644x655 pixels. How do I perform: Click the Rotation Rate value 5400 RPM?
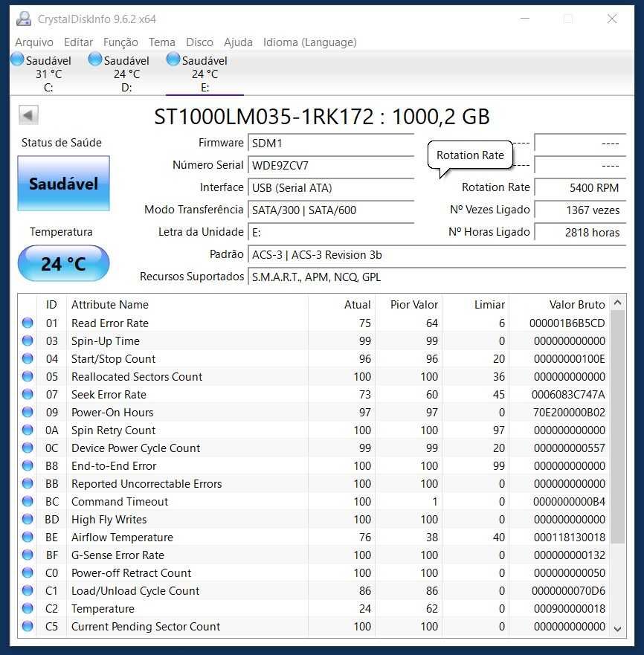pos(581,187)
